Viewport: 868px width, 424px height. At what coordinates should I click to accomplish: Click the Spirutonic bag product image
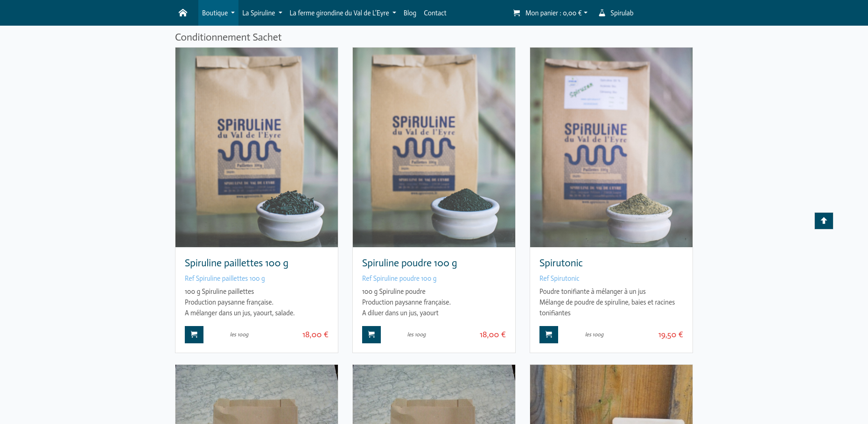pyautogui.click(x=611, y=146)
